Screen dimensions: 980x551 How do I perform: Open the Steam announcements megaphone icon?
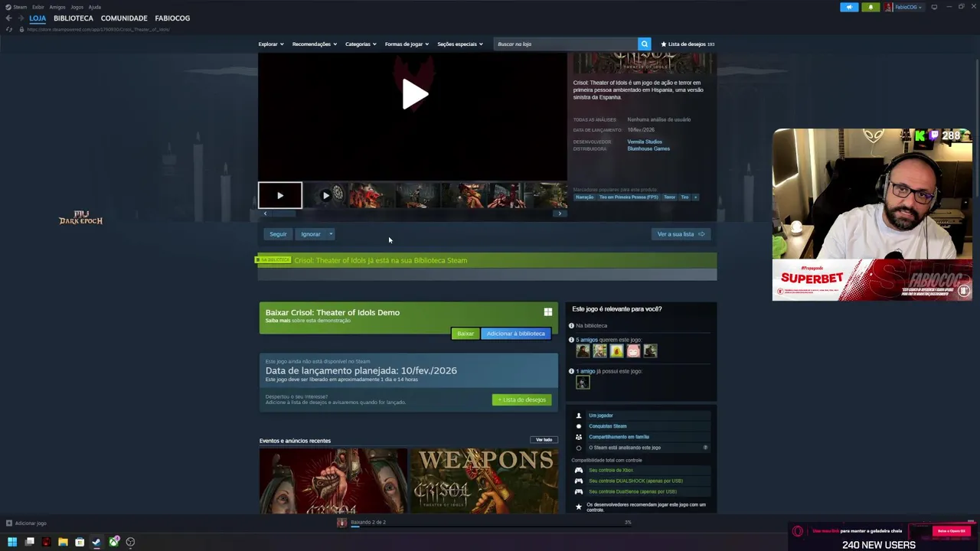coord(849,7)
